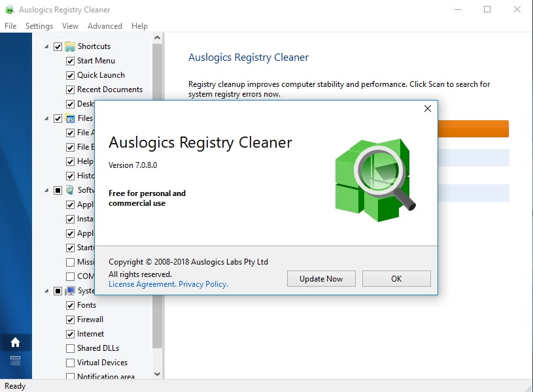Minimize the Auslogics Registry Cleaner window
The image size is (533, 392).
pyautogui.click(x=458, y=10)
